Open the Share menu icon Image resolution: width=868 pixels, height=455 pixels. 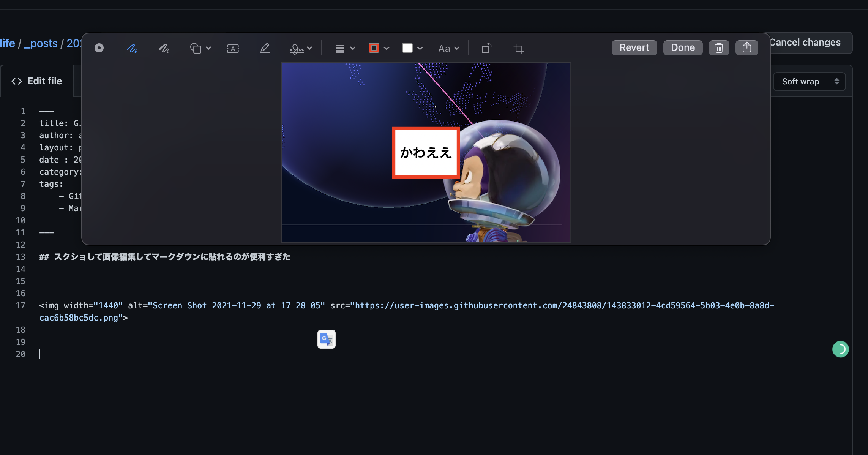(746, 48)
